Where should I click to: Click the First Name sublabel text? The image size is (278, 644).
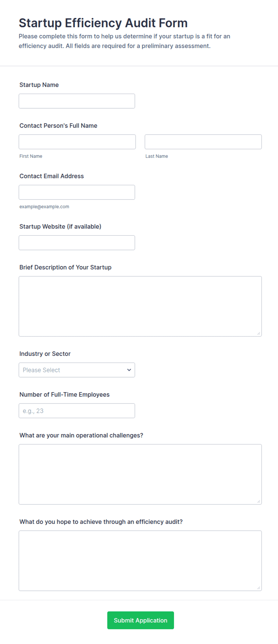click(31, 156)
